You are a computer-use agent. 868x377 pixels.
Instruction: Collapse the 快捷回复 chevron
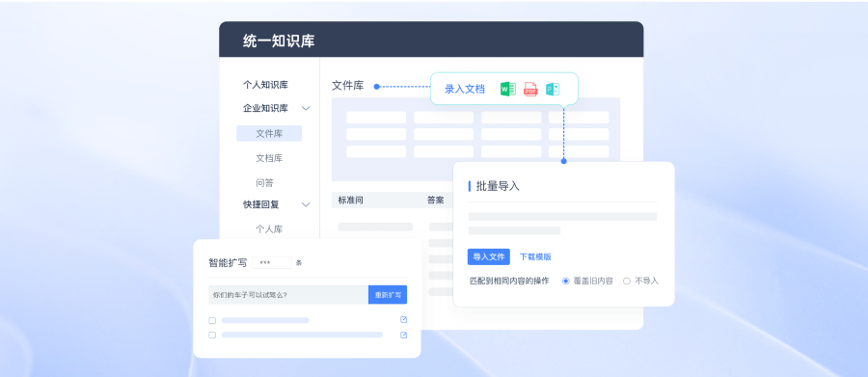pyautogui.click(x=306, y=204)
